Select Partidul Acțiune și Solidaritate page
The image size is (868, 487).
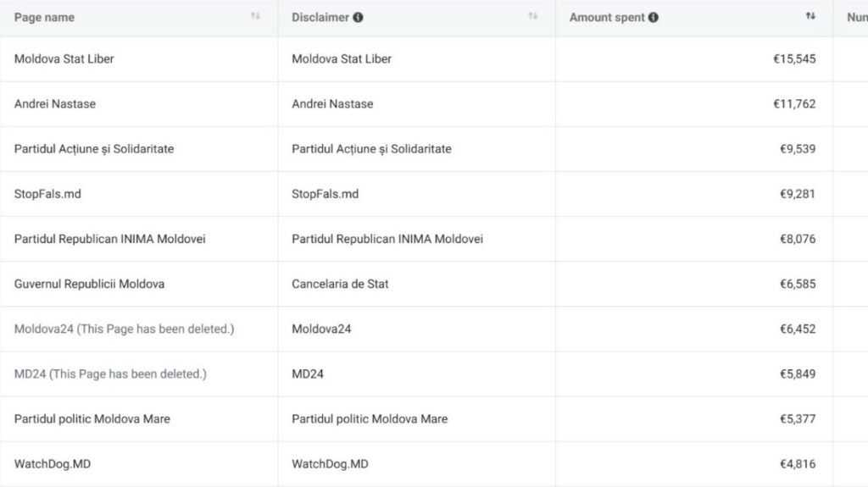point(94,149)
